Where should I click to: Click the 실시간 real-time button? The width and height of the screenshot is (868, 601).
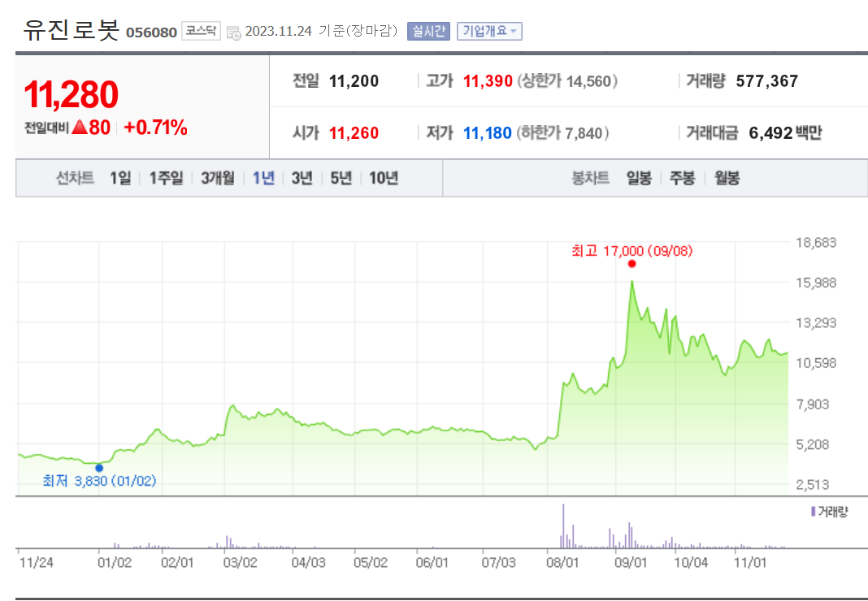pyautogui.click(x=428, y=31)
